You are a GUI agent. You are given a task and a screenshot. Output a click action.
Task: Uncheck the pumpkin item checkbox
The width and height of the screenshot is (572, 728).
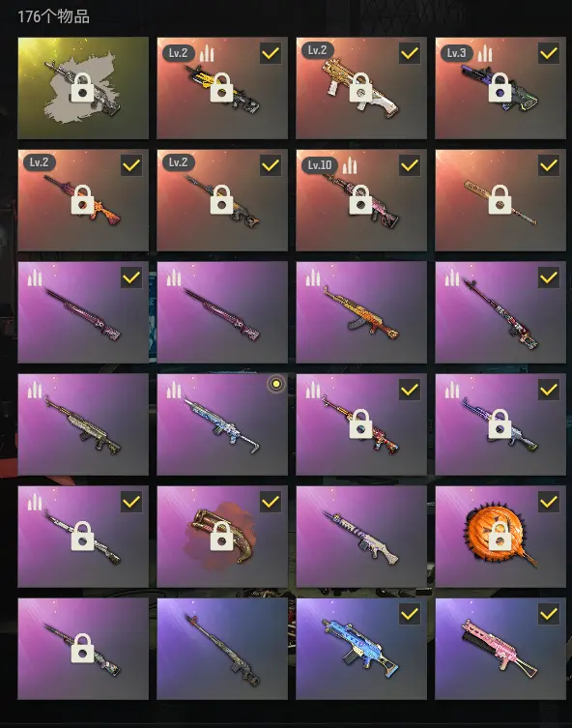pos(549,502)
